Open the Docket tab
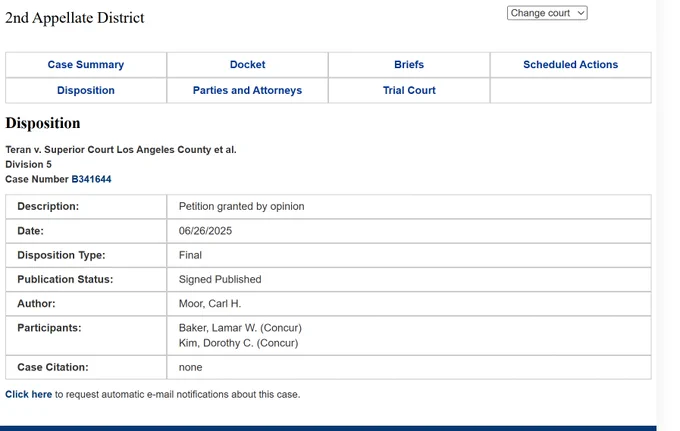This screenshot has width=680, height=431. tap(247, 65)
